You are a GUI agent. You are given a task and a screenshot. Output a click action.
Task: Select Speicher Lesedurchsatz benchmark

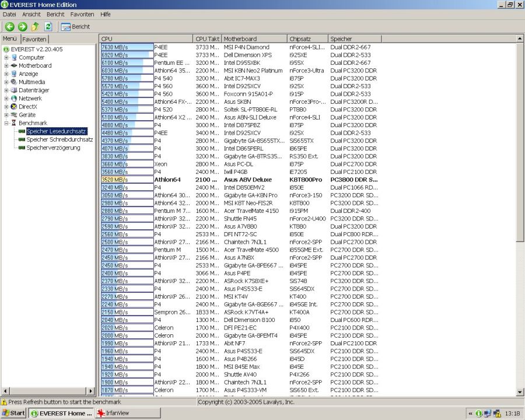[56, 131]
